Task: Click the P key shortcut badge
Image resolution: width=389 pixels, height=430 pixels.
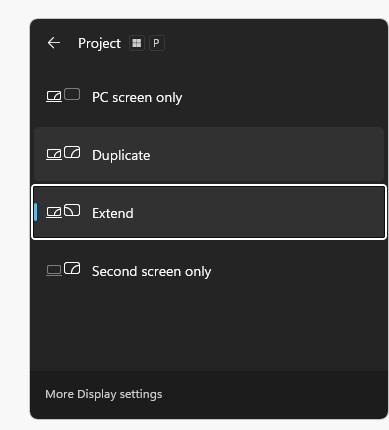Action: [x=156, y=43]
